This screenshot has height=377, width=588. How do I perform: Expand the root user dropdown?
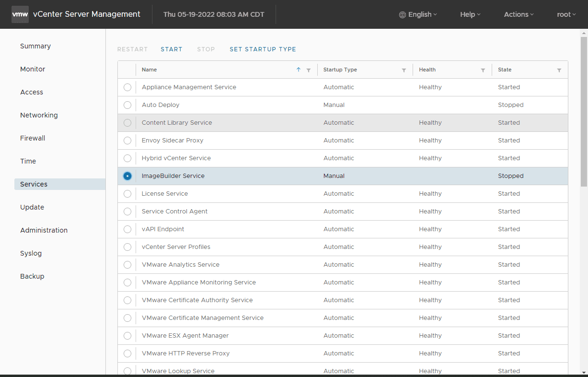click(566, 14)
